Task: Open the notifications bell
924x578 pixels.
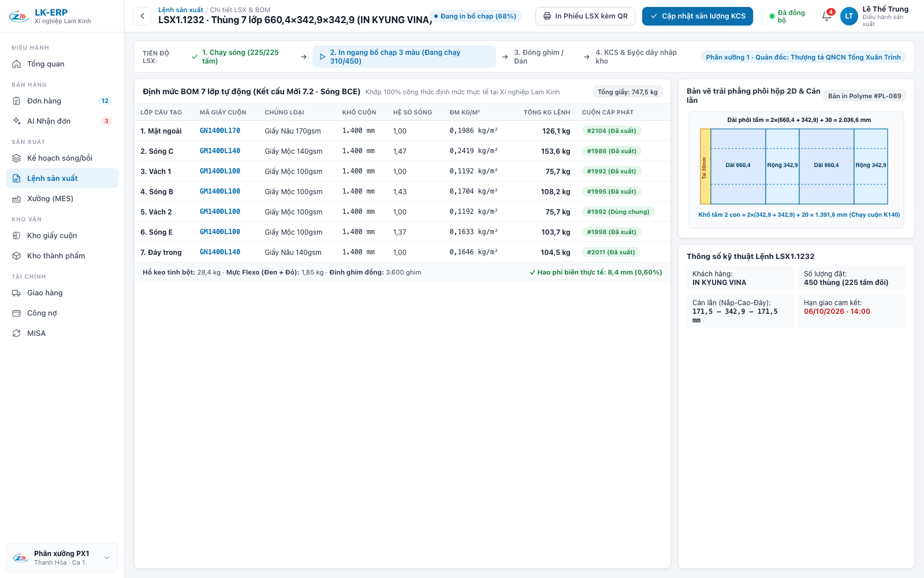Action: click(x=827, y=16)
